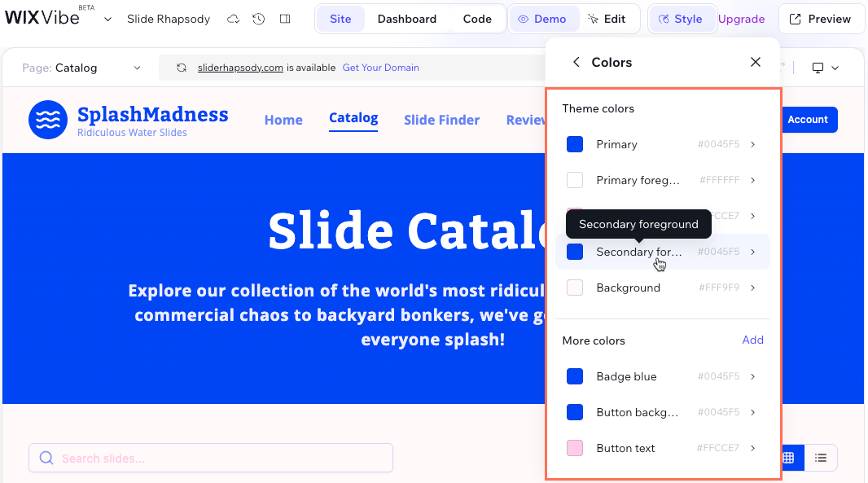Viewport: 868px width, 483px height.
Task: Click inside the Search slides field
Action: pos(210,458)
